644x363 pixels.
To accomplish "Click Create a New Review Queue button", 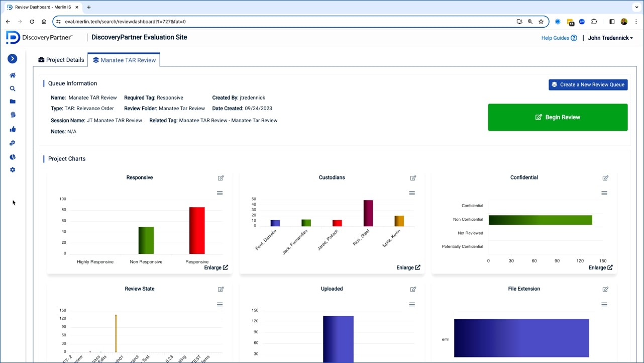I will click(x=588, y=84).
